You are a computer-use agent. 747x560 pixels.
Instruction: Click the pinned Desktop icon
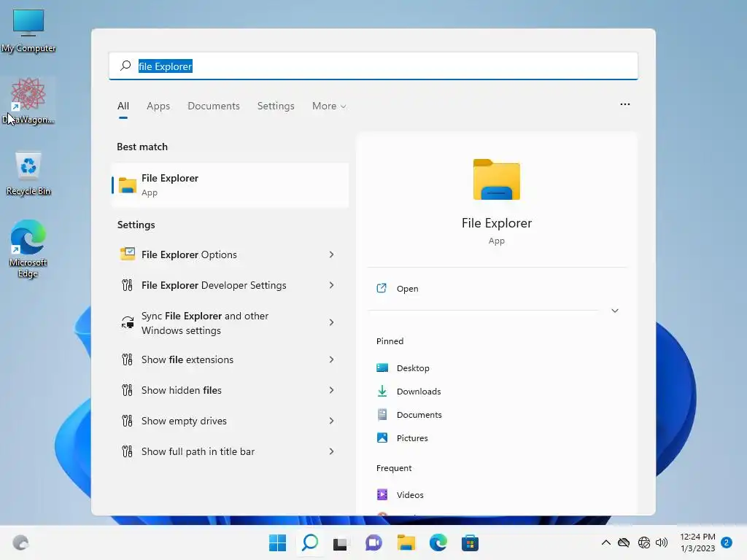382,367
